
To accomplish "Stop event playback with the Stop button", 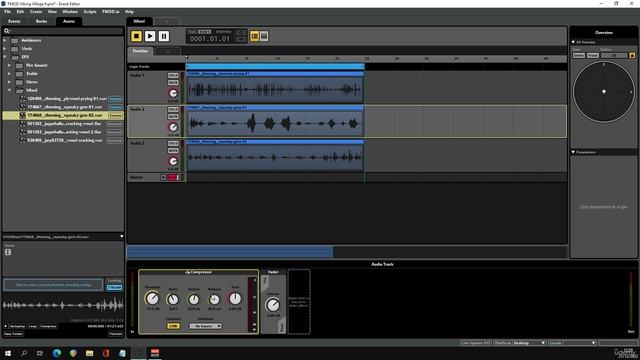I will click(x=136, y=36).
